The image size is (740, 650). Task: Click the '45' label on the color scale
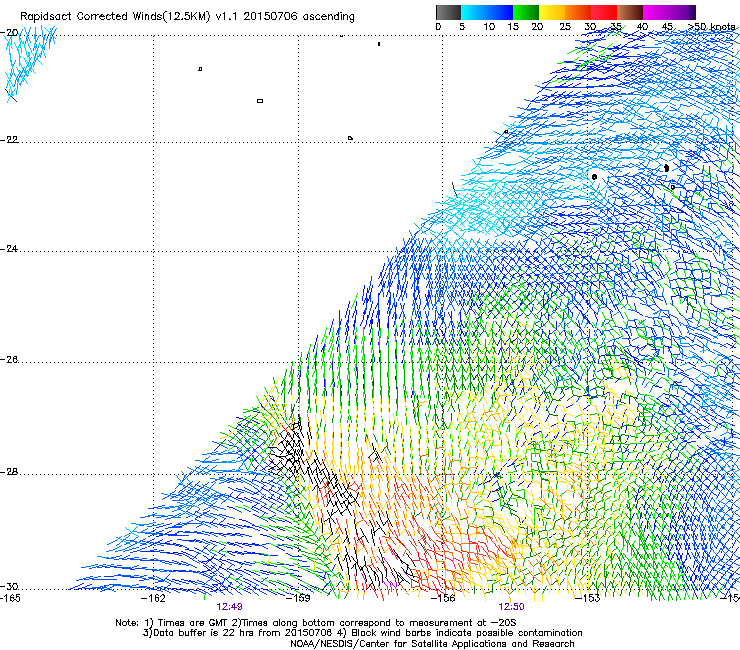667,27
